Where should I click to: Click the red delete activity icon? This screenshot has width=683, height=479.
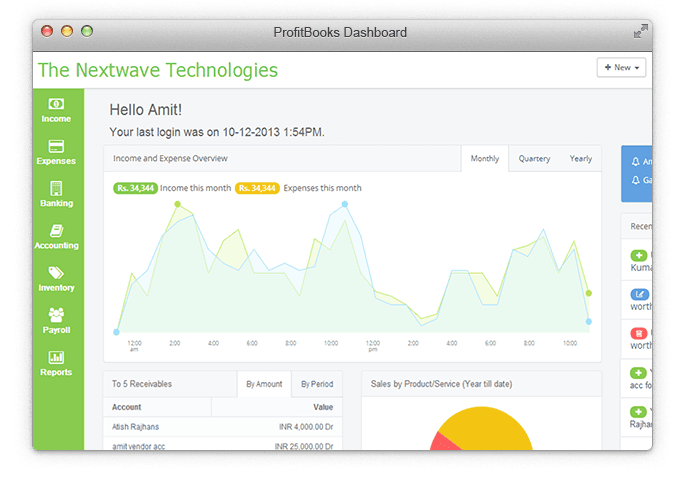[x=639, y=334]
